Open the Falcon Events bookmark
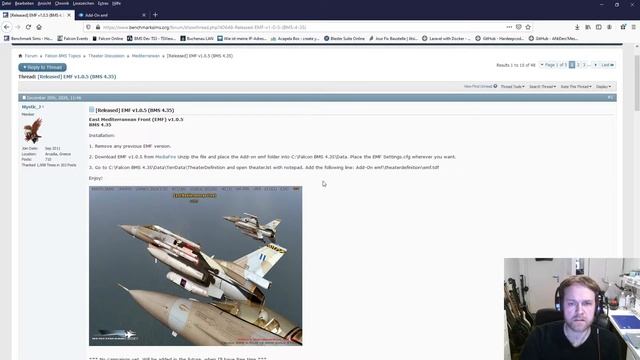Viewport: 640px width, 360px height. (73, 38)
